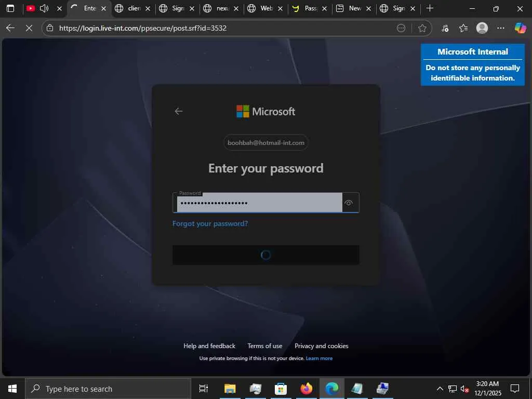This screenshot has height=399, width=532.
Task: Close the 'Web' tab
Action: pos(280,8)
